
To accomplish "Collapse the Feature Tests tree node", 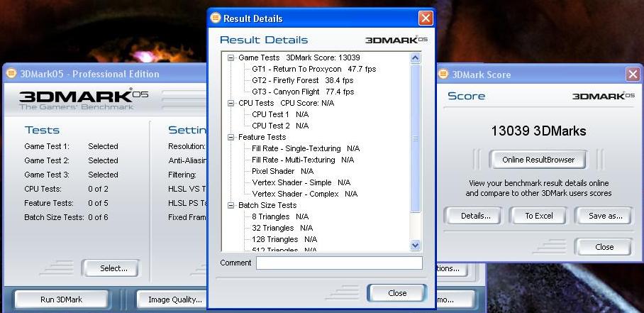I will [x=231, y=137].
